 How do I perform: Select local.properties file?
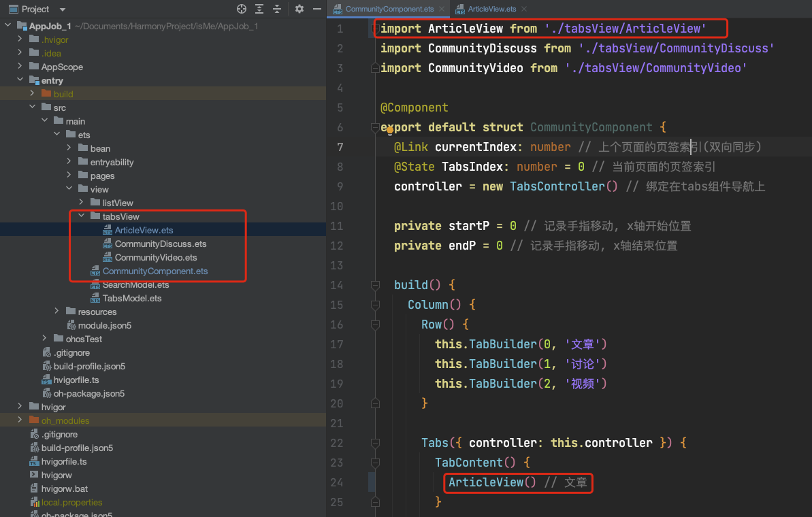[x=71, y=503]
